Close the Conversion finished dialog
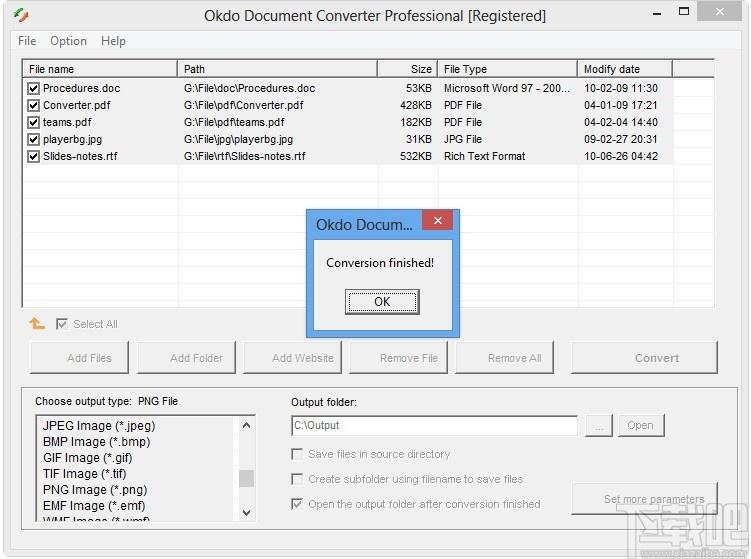Screen dimensions: 751x559 point(437,220)
